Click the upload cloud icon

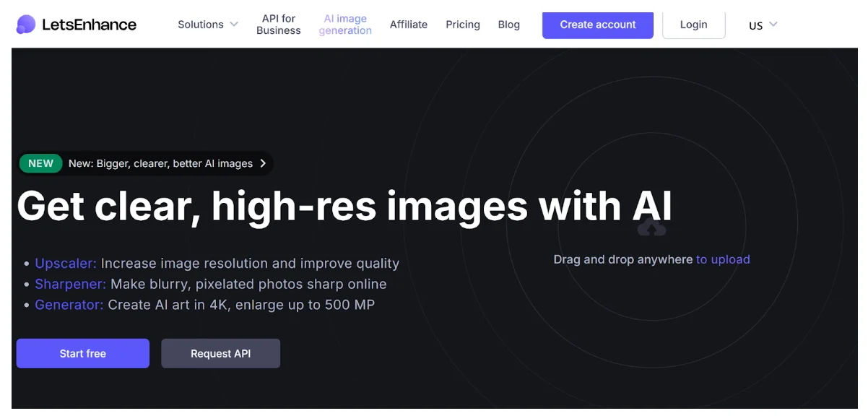652,227
